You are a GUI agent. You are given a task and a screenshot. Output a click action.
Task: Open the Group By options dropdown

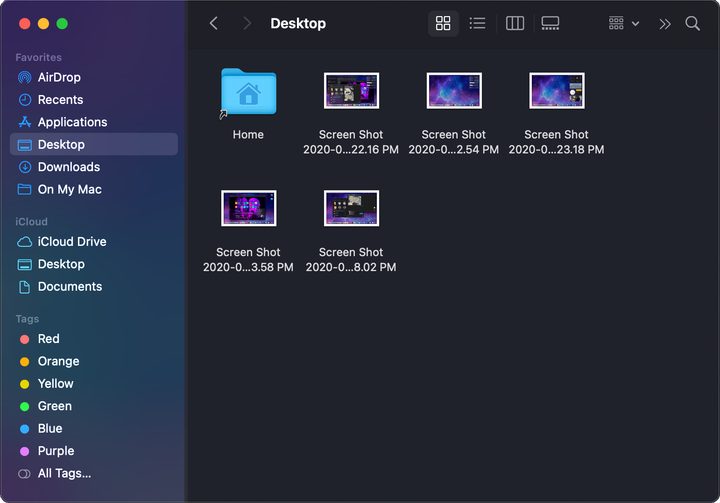(624, 23)
